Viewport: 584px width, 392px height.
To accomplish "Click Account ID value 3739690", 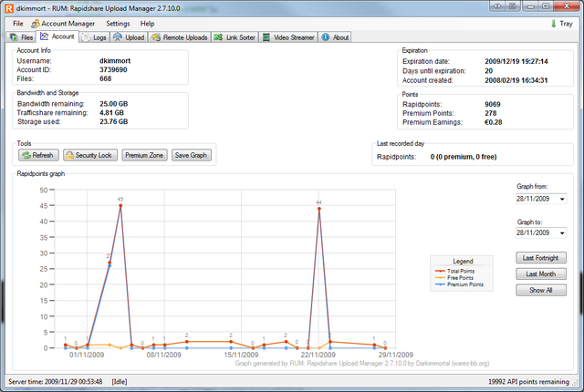I will point(113,69).
